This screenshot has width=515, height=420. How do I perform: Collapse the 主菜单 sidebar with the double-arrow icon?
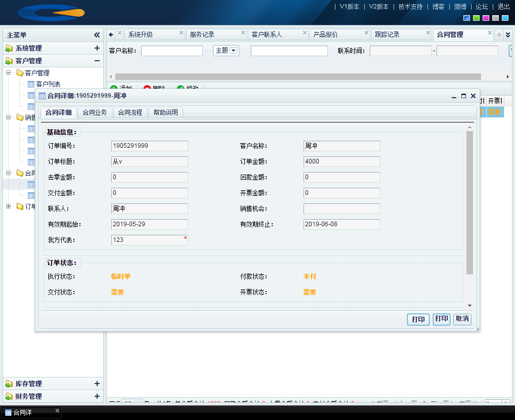[97, 35]
